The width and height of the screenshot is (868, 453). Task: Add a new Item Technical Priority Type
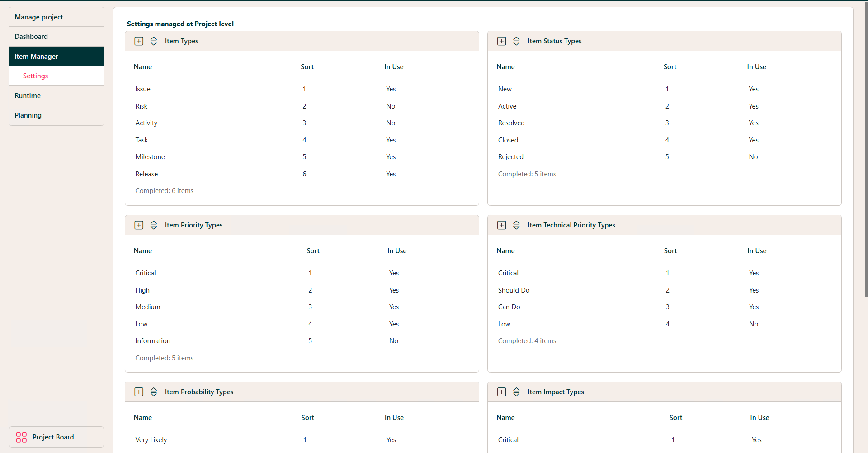point(501,225)
